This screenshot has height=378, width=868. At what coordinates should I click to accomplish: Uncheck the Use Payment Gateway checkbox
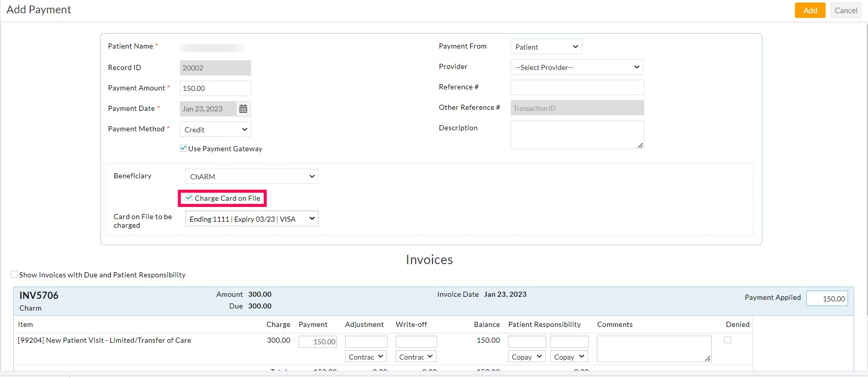click(x=183, y=149)
